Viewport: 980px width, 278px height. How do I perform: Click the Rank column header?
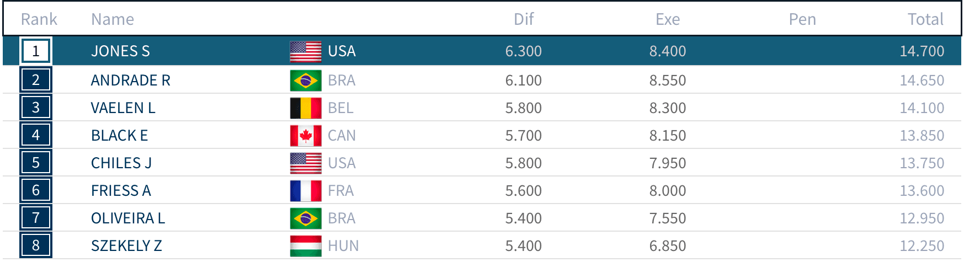(x=39, y=19)
